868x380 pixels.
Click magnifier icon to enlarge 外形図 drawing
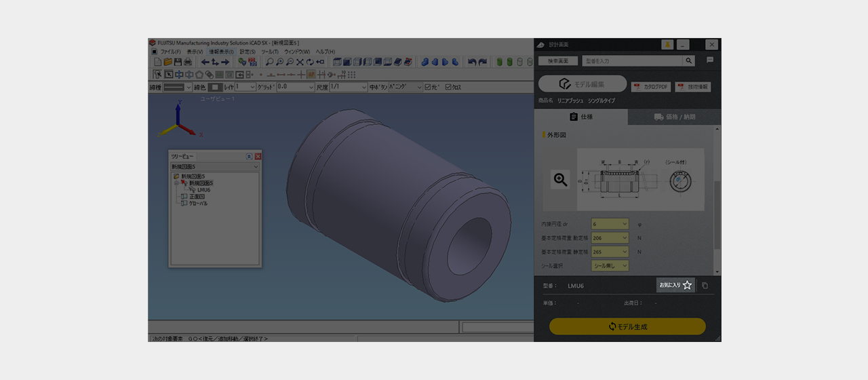pos(560,179)
